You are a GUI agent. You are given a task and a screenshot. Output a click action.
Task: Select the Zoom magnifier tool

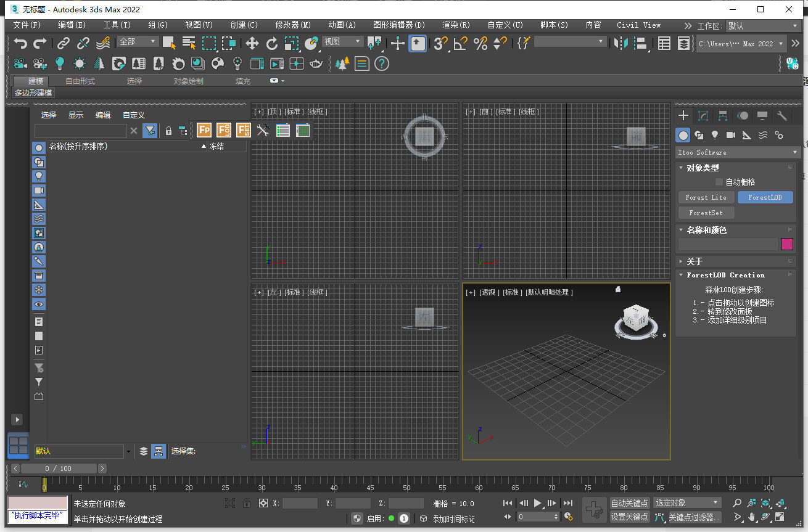[738, 503]
